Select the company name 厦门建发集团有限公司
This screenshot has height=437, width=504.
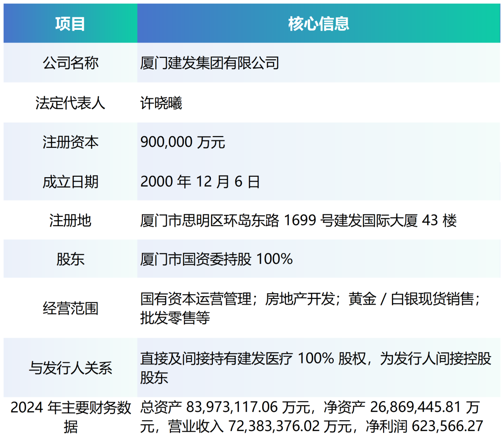210,62
